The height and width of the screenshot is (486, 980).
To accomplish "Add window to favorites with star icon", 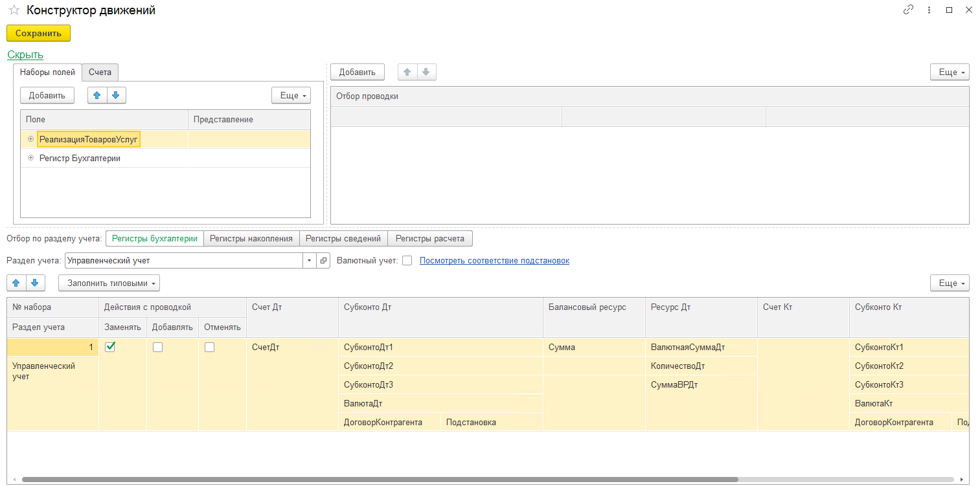I will pyautogui.click(x=14, y=10).
